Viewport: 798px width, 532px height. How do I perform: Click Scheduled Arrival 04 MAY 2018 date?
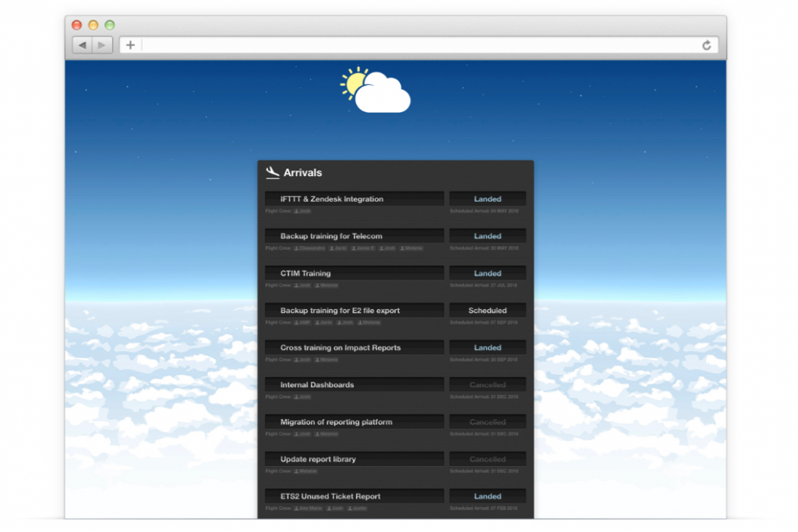click(x=484, y=211)
